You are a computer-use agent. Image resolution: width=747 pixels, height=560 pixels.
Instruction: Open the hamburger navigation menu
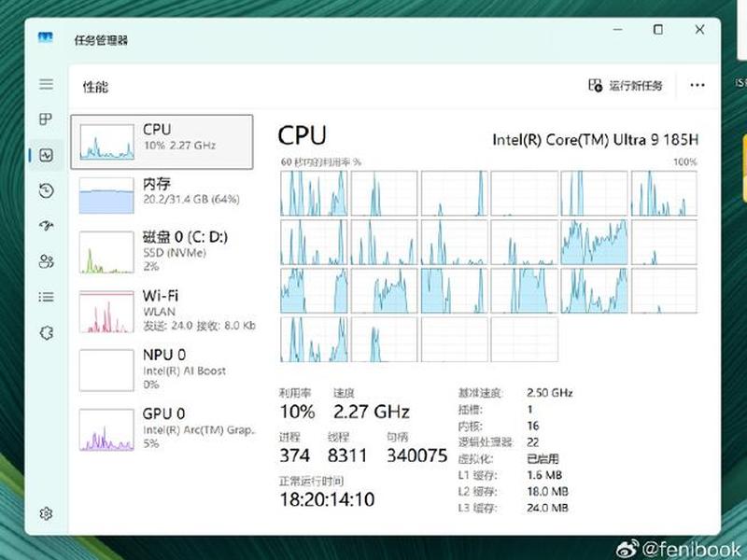(46, 84)
